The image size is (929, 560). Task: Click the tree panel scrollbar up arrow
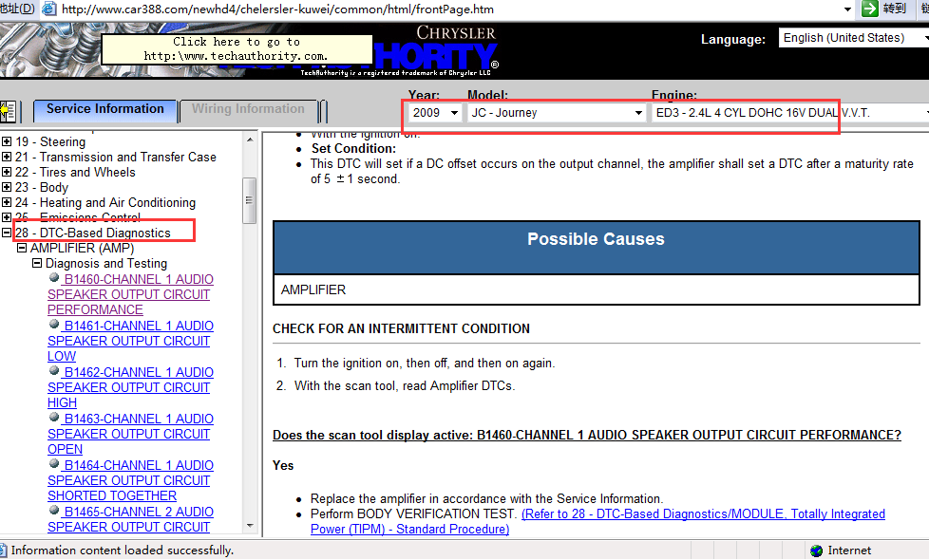pos(250,140)
